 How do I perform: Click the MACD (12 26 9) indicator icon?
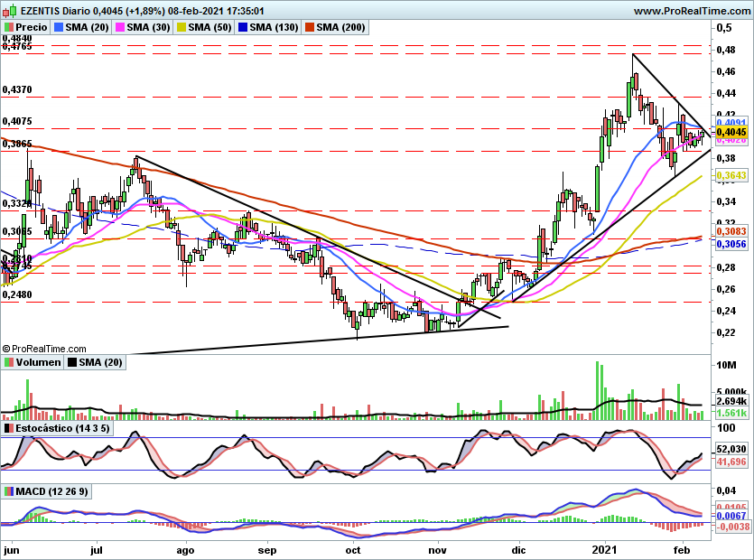8,491
